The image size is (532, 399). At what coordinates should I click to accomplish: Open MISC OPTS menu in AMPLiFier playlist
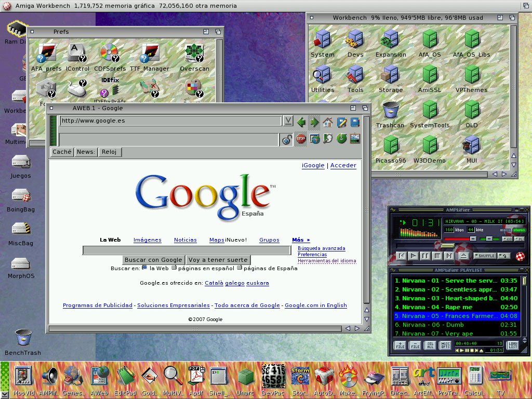pos(445,345)
